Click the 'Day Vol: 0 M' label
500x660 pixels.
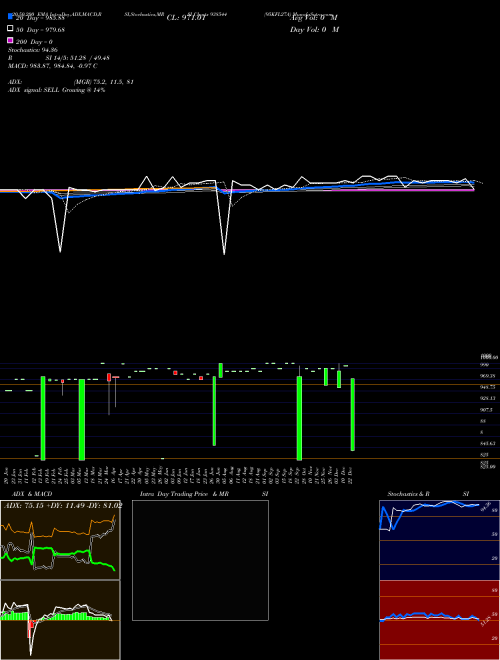pos(314,30)
